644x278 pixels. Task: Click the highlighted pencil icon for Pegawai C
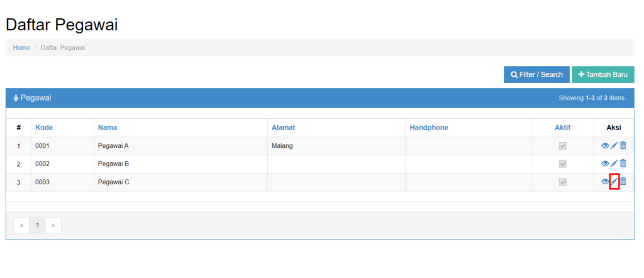tap(614, 182)
